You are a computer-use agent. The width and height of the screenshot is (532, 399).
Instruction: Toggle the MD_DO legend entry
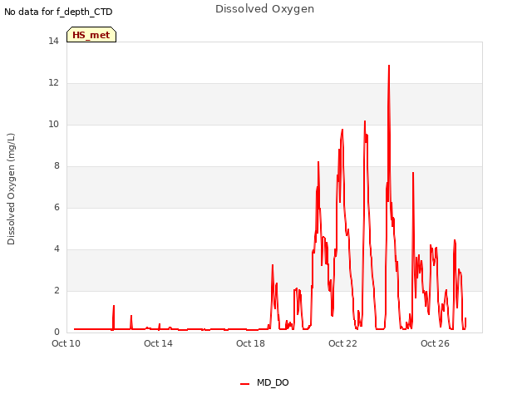point(264,382)
